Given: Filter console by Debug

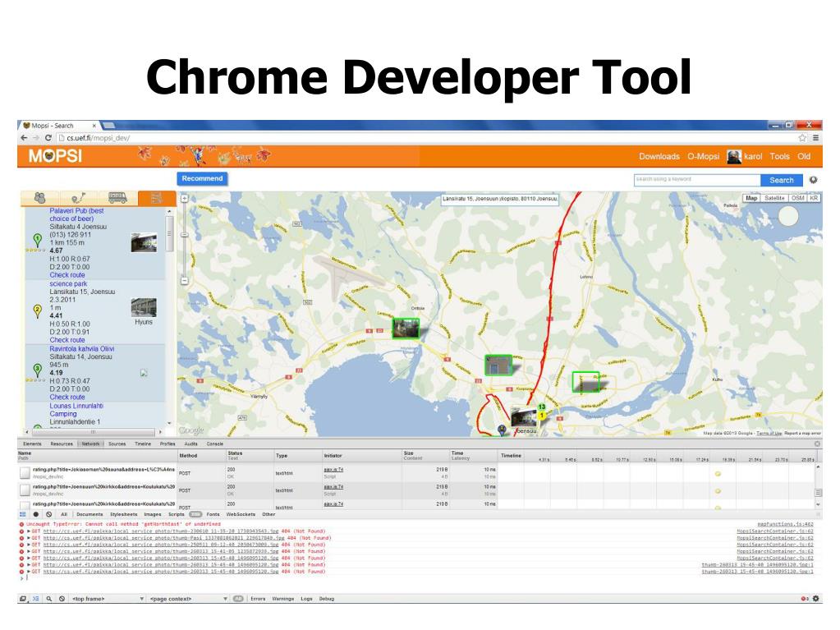Looking at the screenshot, I should (327, 599).
